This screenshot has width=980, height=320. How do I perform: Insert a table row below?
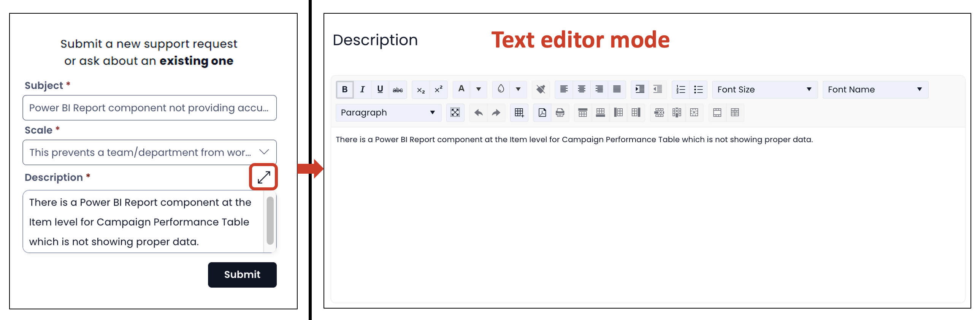601,112
